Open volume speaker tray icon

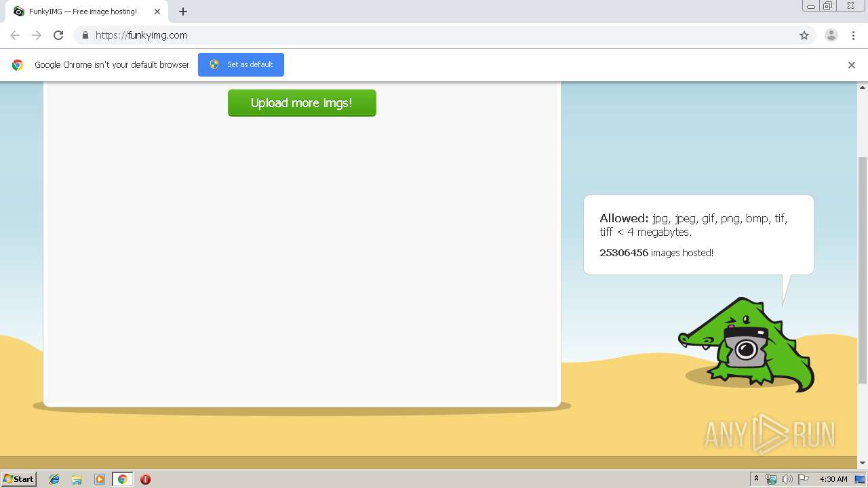click(787, 479)
